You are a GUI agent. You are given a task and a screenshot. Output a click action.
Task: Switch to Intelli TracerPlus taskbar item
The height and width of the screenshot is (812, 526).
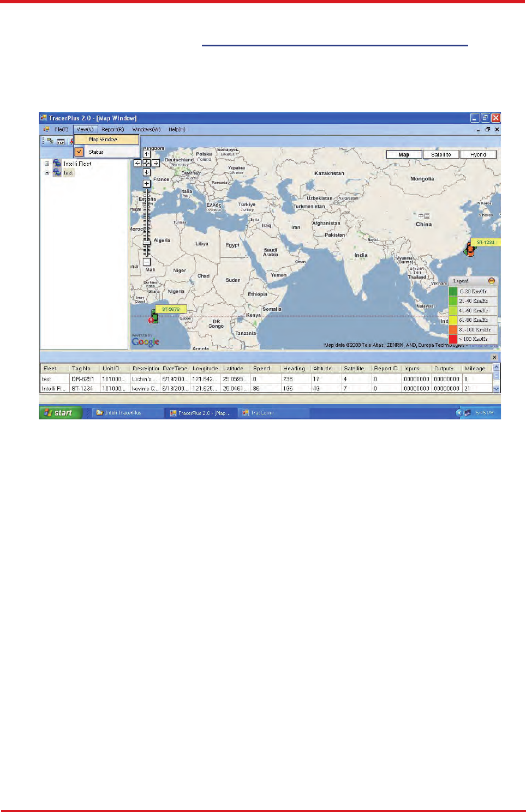127,413
